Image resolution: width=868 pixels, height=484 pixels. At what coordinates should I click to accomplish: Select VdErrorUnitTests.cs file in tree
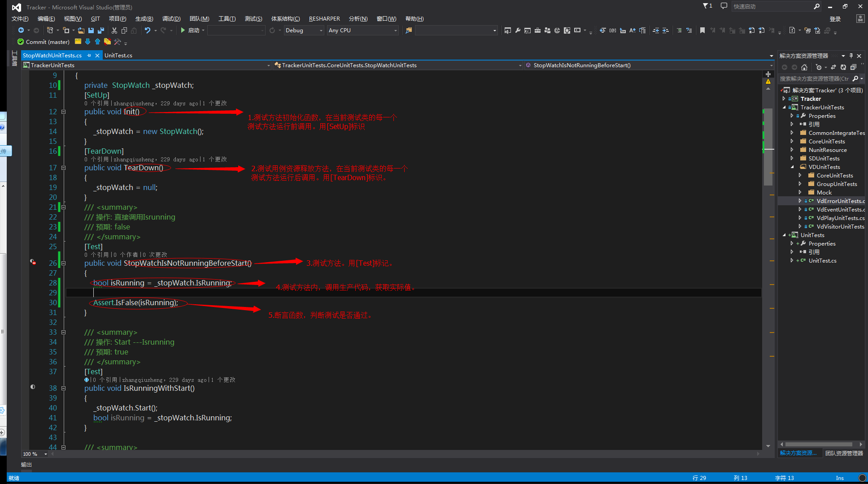[840, 201]
